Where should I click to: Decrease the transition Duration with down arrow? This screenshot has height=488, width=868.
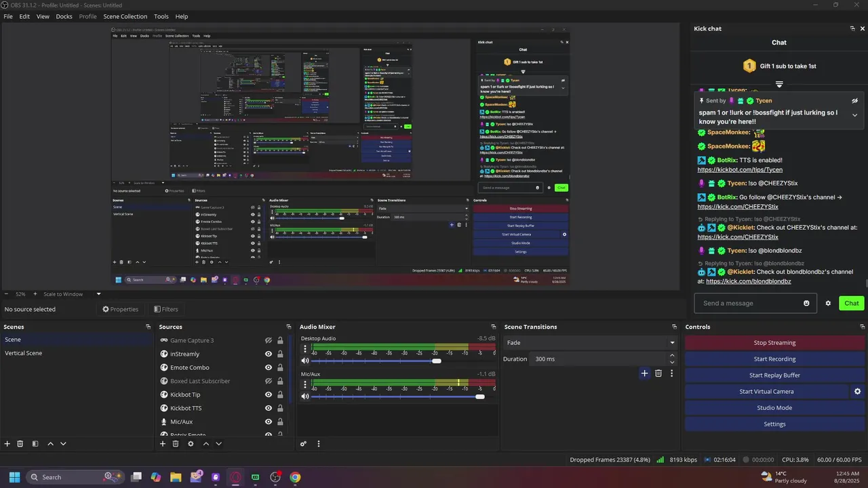coord(672,362)
